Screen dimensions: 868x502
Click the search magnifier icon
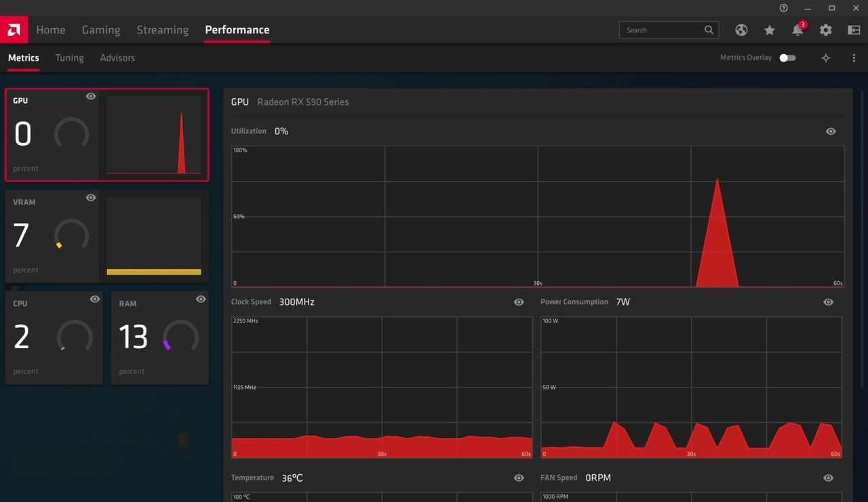click(709, 30)
